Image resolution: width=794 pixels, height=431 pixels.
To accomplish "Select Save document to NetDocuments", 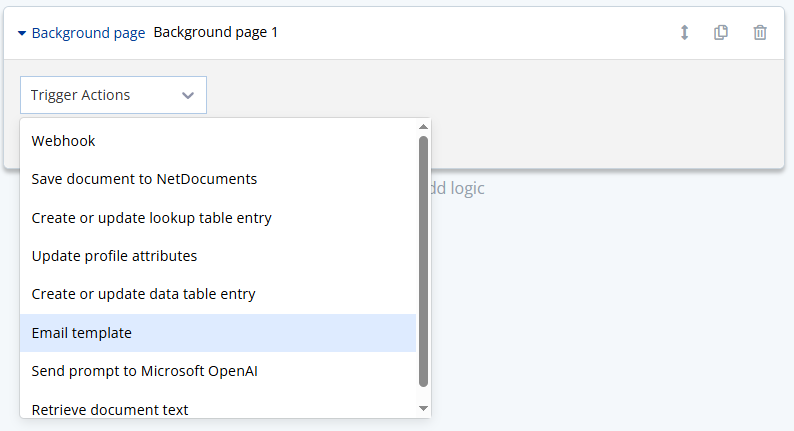I will coord(218,179).
